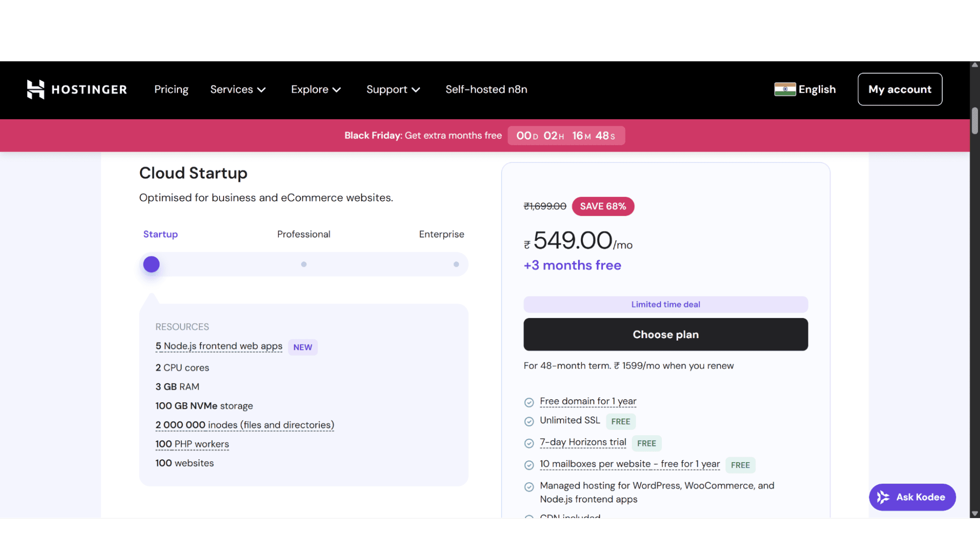Viewport: 980px width, 552px height.
Task: Open the Support dropdown menu
Action: click(x=393, y=89)
